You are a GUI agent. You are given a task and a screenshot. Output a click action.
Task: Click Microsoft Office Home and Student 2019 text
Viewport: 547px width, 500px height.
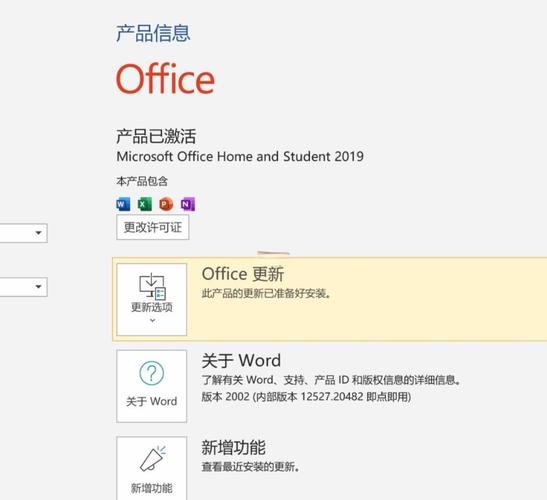pos(240,157)
